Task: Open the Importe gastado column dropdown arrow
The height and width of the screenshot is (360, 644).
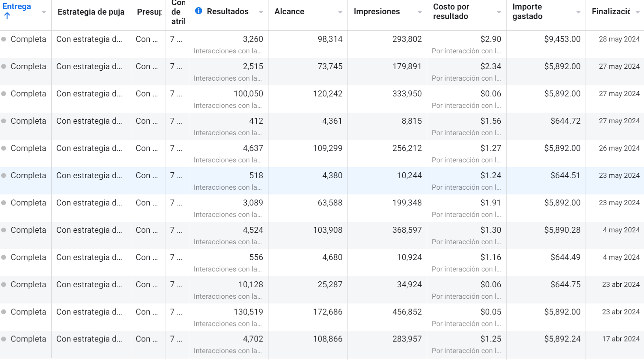Action: click(x=578, y=12)
